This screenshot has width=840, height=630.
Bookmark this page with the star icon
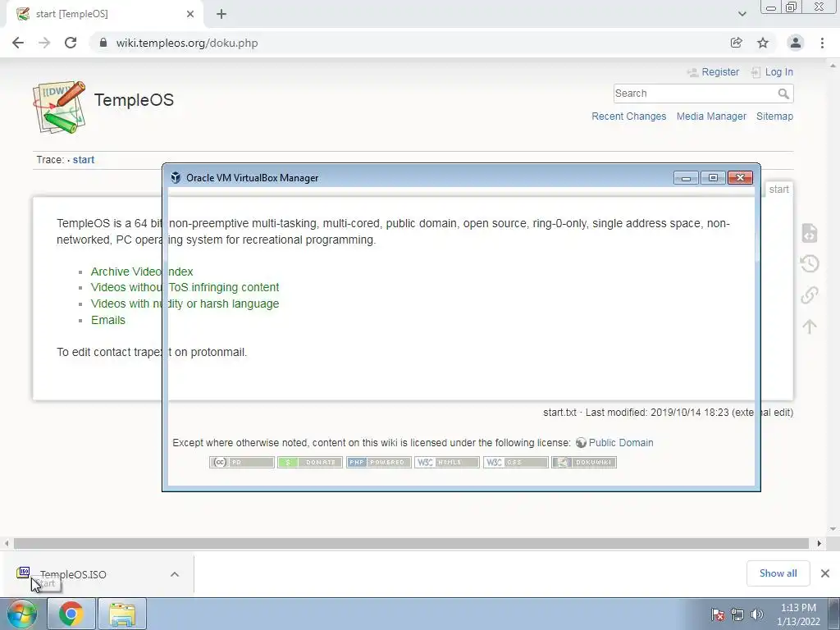click(x=763, y=43)
